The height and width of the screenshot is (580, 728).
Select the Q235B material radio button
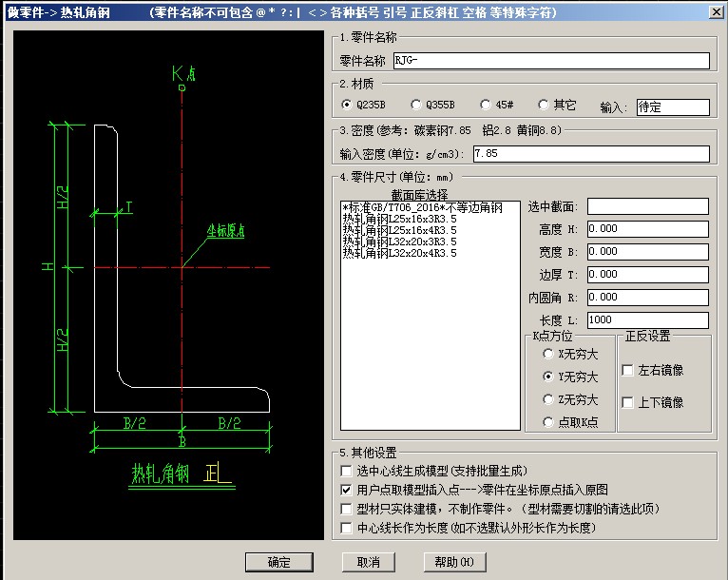(347, 106)
